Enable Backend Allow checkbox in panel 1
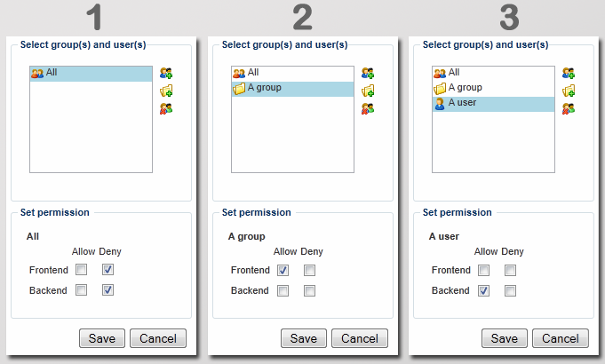Screen dimensions: 605x364 [82, 290]
